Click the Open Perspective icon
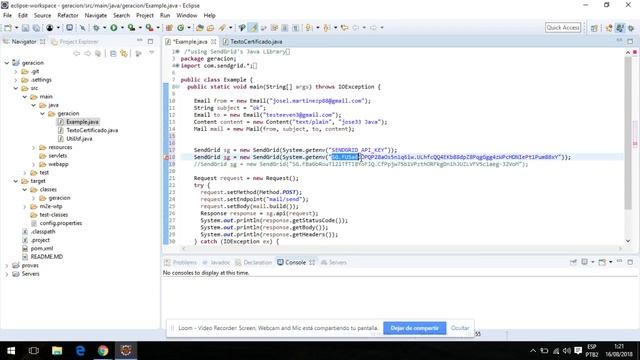The height and width of the screenshot is (360, 640). coord(594,28)
